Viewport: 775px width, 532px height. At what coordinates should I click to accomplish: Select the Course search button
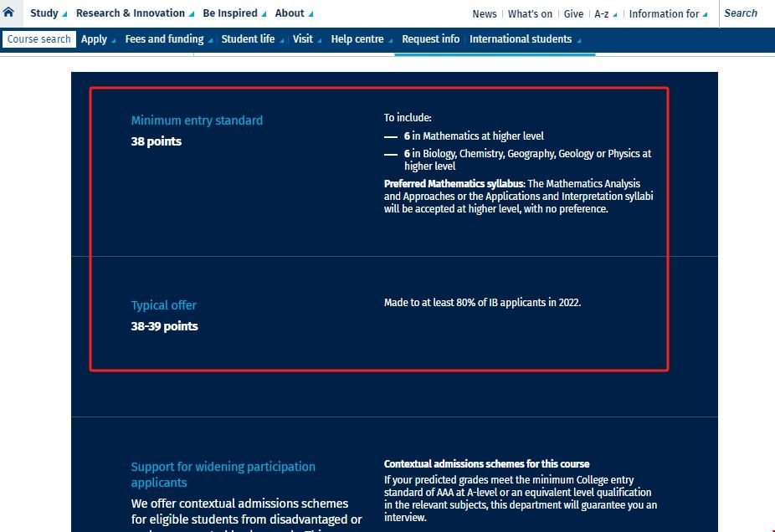pos(39,39)
